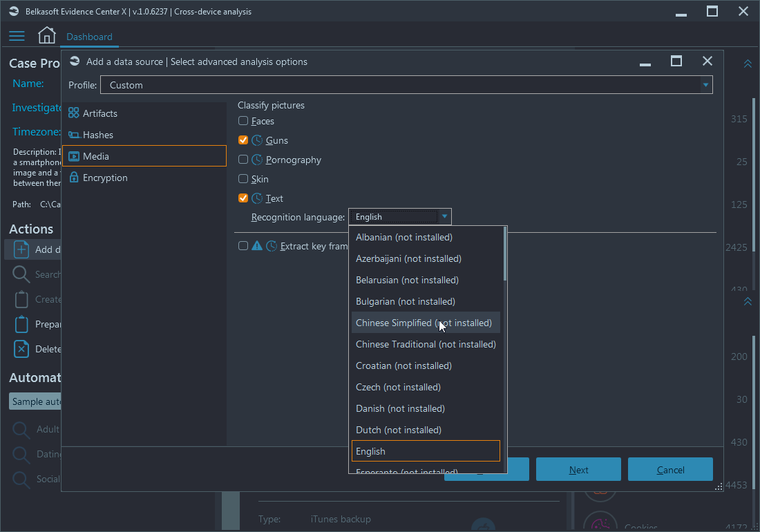Choose Bulgarian (not installed) language

[426, 301]
